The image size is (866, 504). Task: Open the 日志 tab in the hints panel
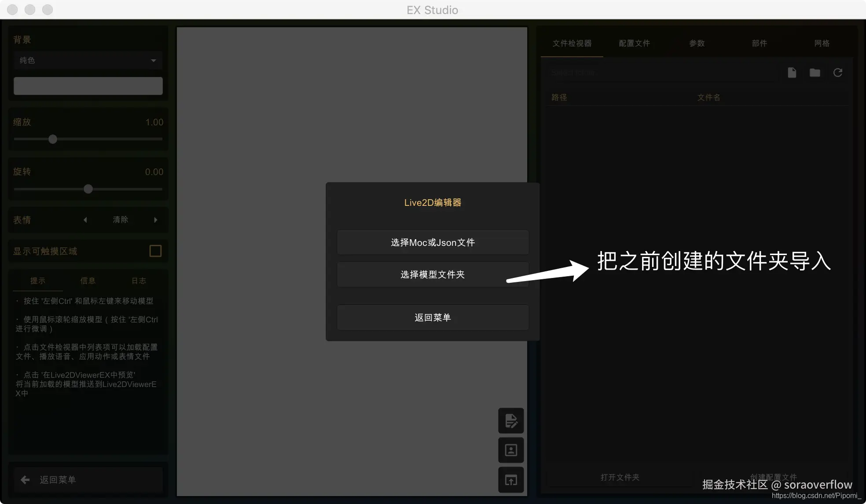[138, 280]
